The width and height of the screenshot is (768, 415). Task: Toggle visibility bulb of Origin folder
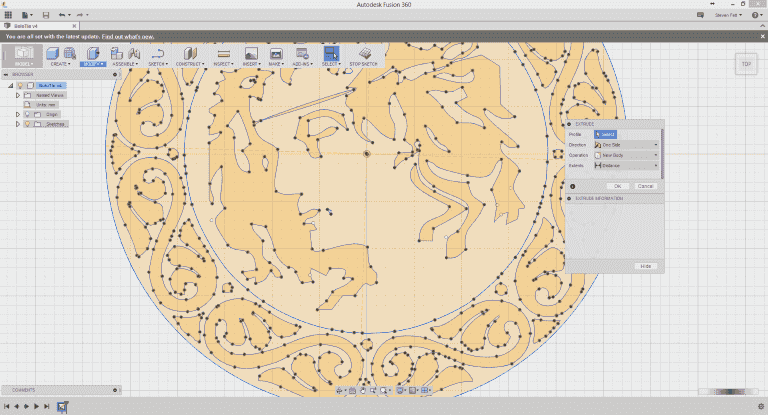click(27, 114)
